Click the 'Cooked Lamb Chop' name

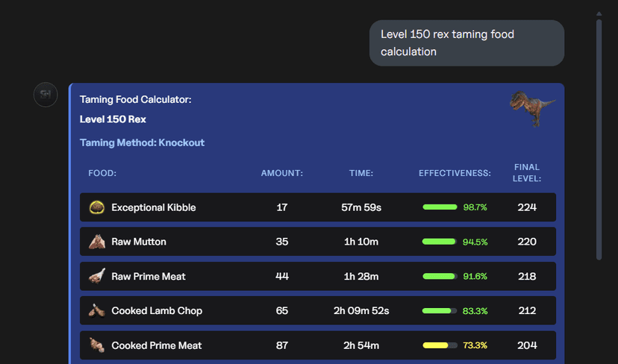click(x=157, y=311)
